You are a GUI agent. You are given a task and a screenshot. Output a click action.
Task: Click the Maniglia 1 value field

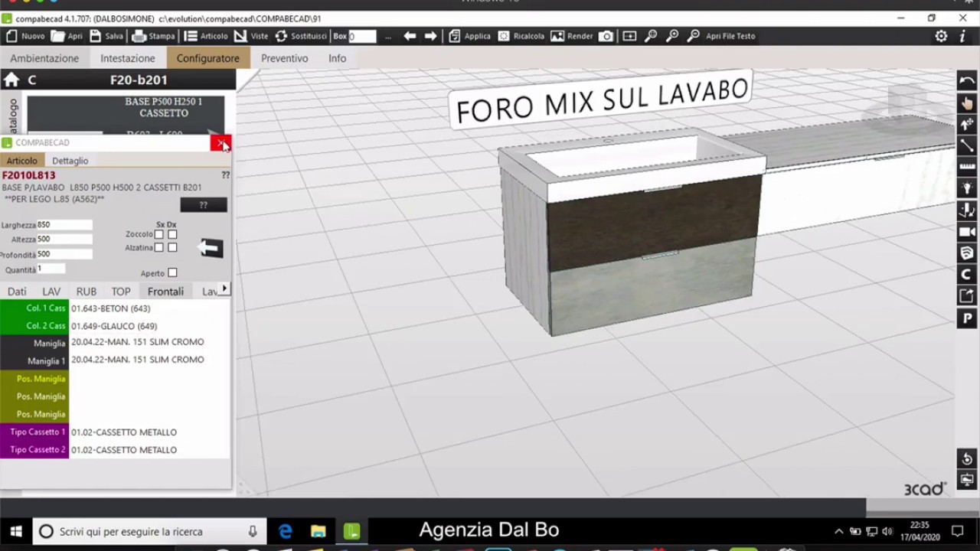click(x=149, y=360)
